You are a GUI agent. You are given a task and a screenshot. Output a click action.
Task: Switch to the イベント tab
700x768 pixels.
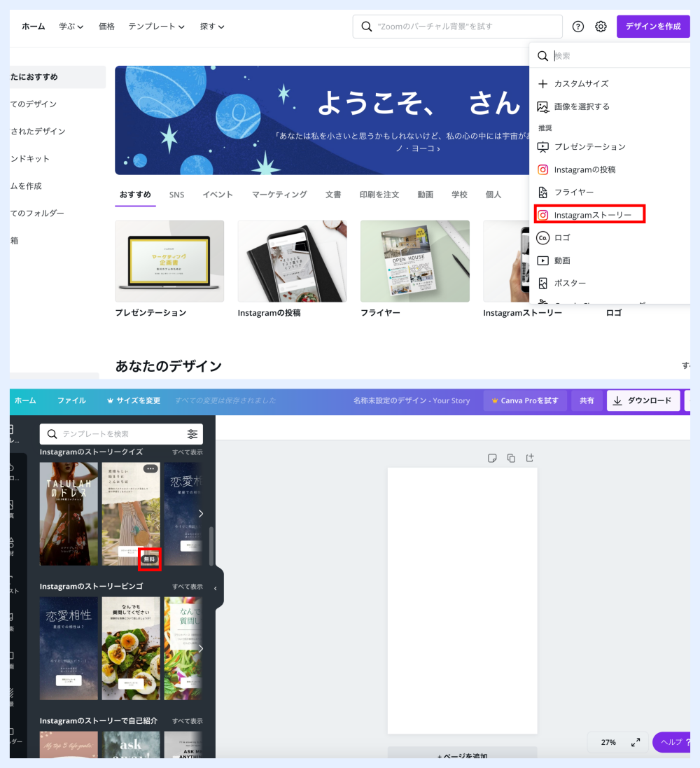pyautogui.click(x=218, y=195)
